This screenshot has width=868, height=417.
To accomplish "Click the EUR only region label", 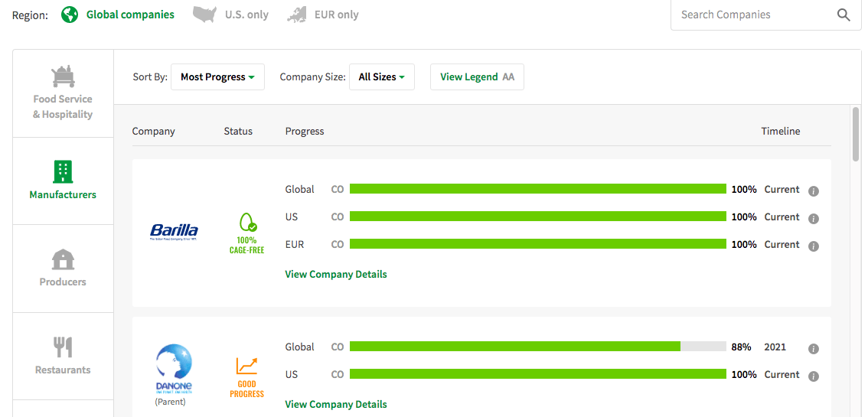I will coord(337,15).
